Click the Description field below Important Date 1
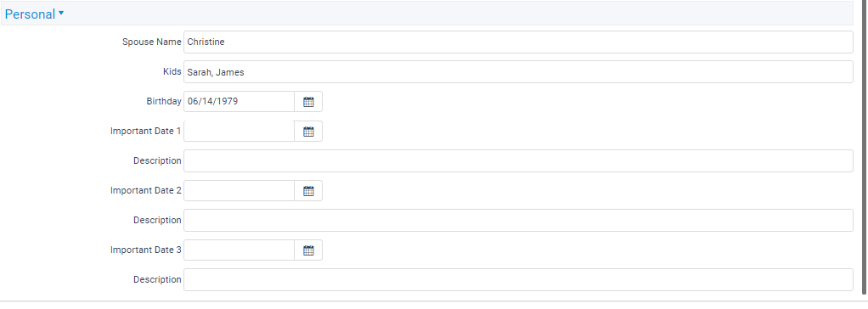This screenshot has width=868, height=309. tap(518, 160)
